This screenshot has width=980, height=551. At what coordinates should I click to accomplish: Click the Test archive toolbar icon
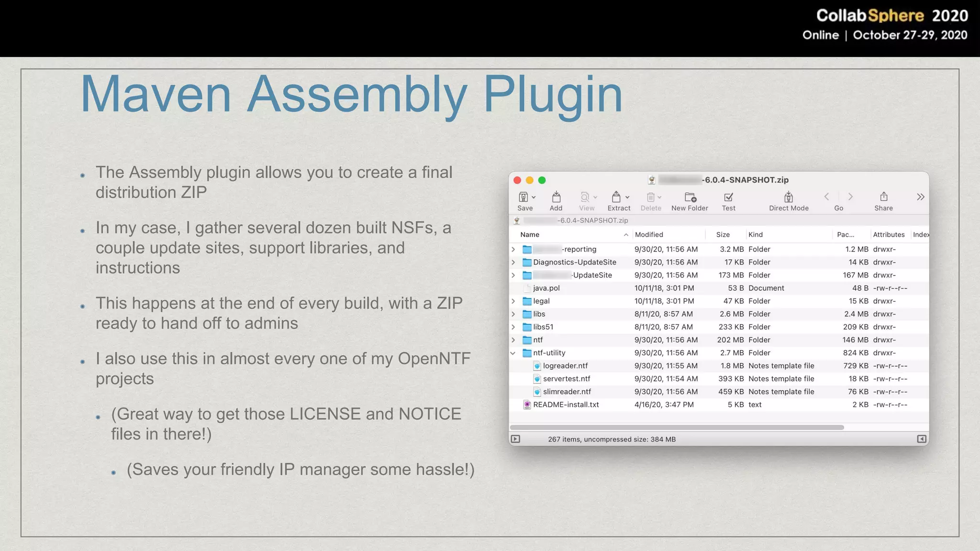[x=729, y=197]
